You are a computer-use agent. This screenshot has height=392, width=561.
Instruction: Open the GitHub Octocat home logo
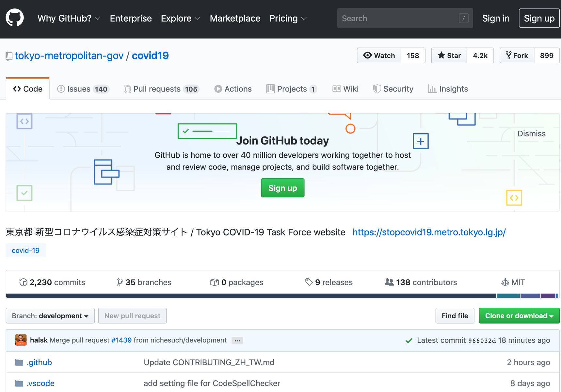point(15,18)
